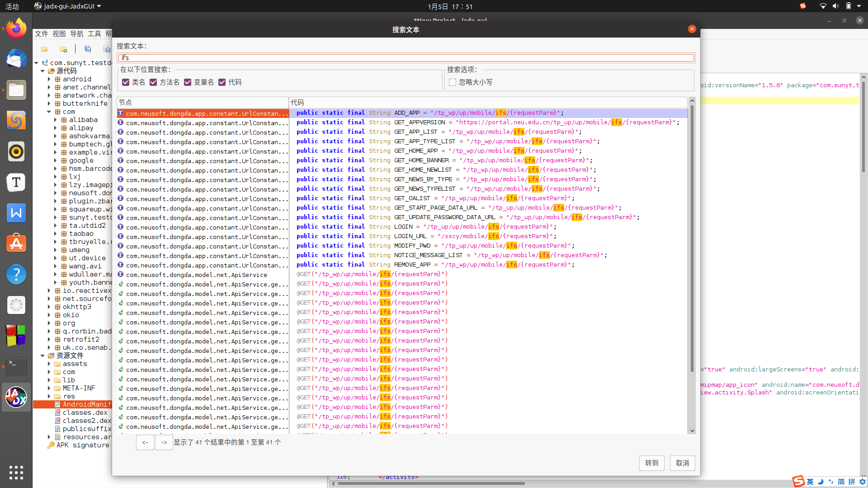This screenshot has width=868, height=488.
Task: Toggle the 代码 code checkbox
Action: (222, 82)
